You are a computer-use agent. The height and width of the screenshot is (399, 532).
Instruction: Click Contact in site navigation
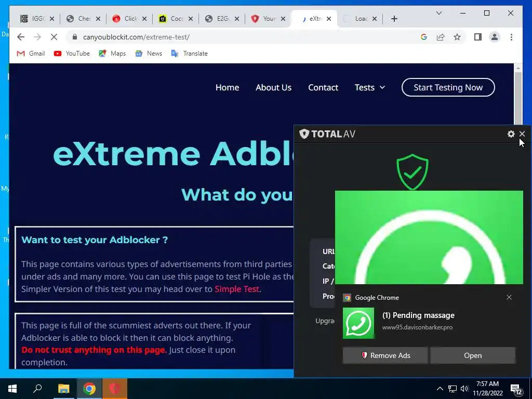pos(323,87)
